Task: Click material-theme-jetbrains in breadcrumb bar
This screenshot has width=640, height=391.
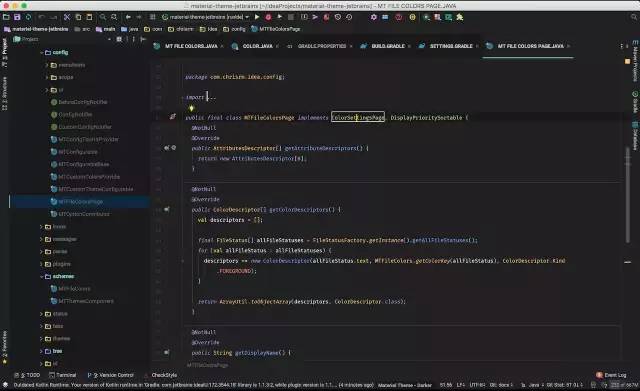Action: [36, 29]
